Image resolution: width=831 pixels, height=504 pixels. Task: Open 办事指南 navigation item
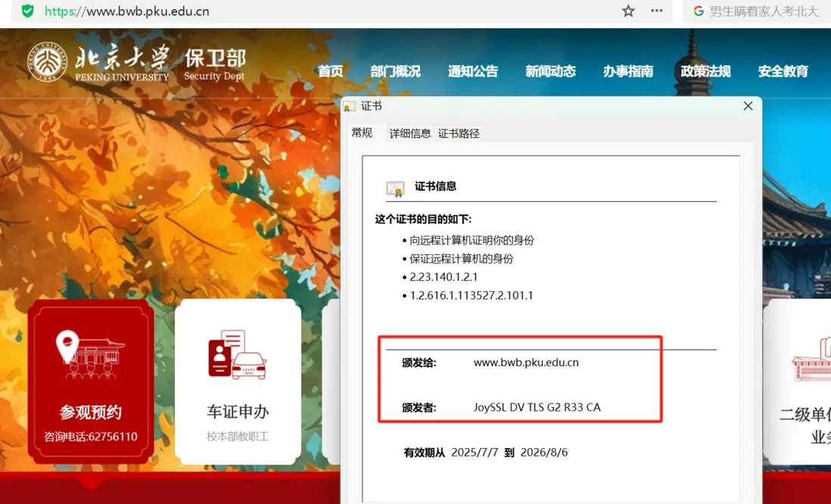pyautogui.click(x=628, y=71)
